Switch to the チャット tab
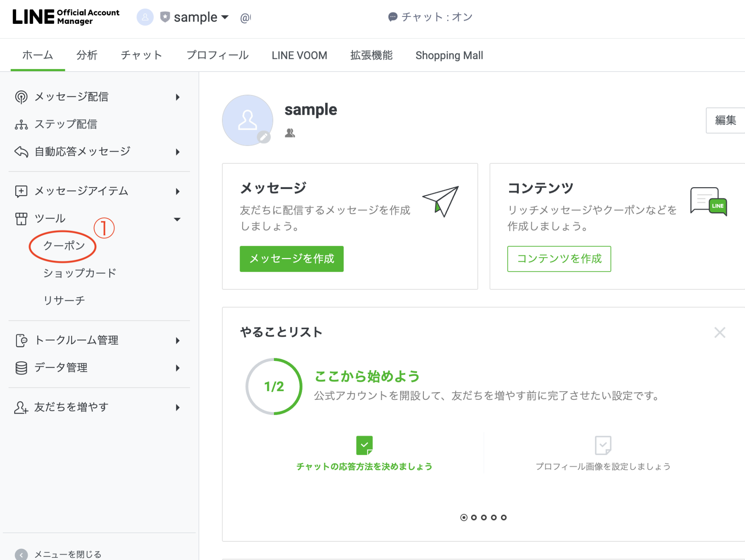 coord(142,55)
